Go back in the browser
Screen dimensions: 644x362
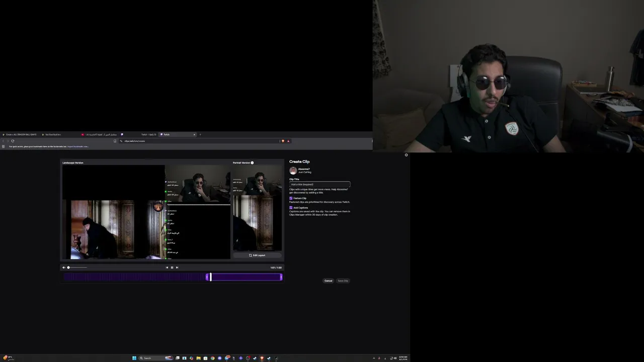[4, 141]
